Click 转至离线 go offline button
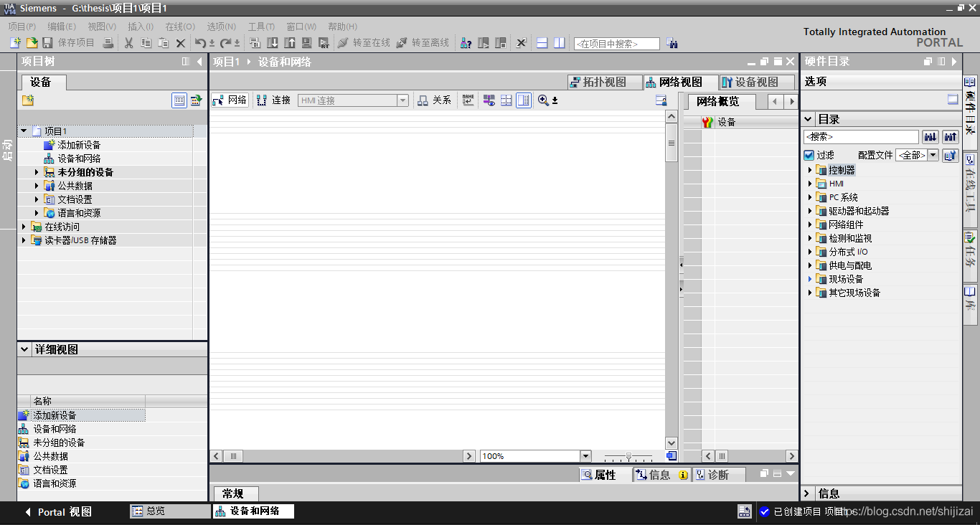 pos(423,43)
